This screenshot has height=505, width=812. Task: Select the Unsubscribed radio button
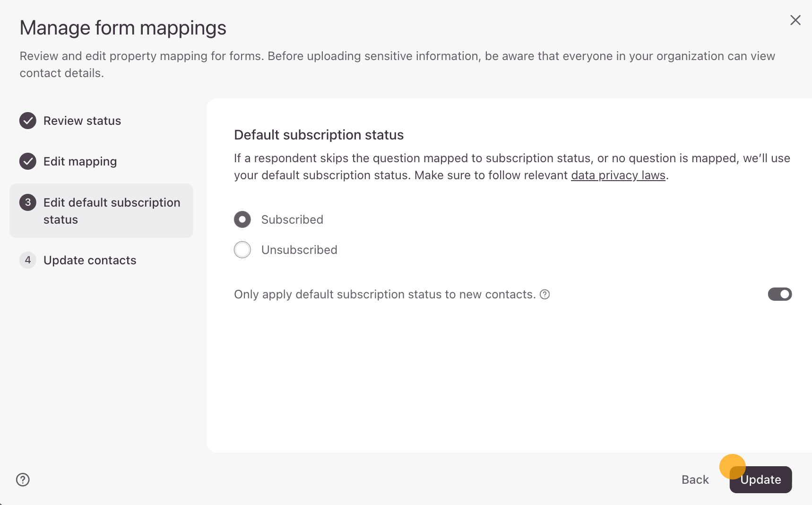coord(242,250)
